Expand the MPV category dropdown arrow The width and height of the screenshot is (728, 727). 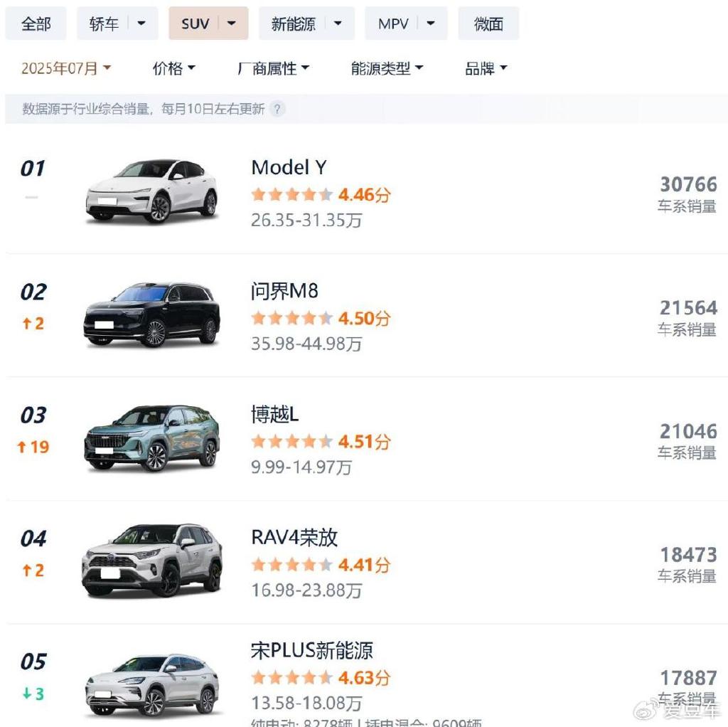pos(430,23)
